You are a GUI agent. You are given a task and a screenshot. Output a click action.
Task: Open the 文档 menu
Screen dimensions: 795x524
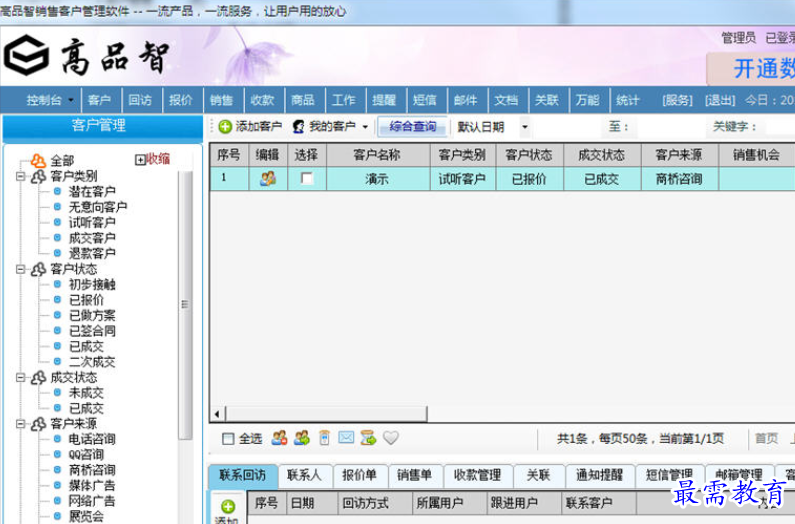coord(506,100)
